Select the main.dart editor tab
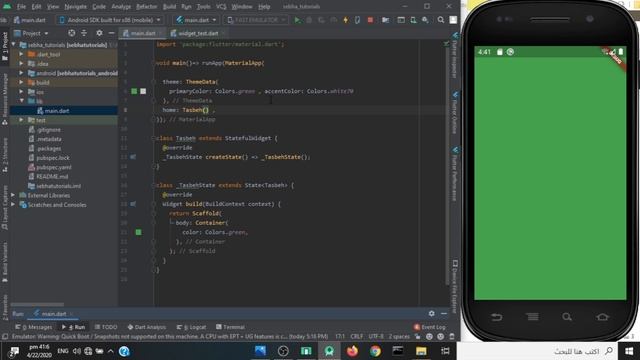This screenshot has width=640, height=360. click(142, 33)
